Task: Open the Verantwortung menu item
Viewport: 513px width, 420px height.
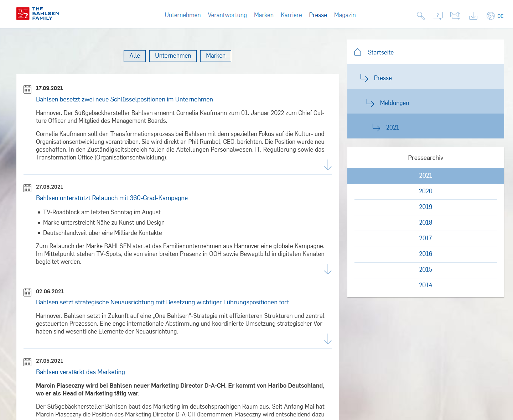Action: click(x=227, y=15)
